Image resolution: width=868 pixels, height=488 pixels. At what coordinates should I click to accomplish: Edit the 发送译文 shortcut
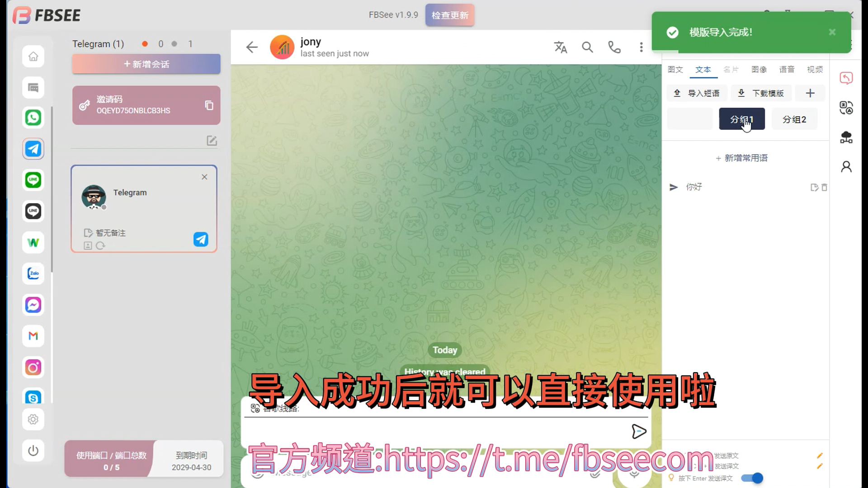click(x=820, y=466)
